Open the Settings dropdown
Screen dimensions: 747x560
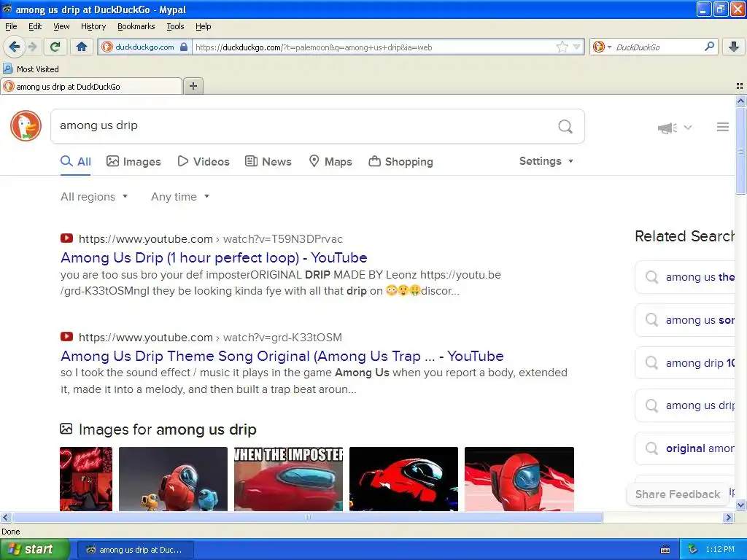[546, 161]
